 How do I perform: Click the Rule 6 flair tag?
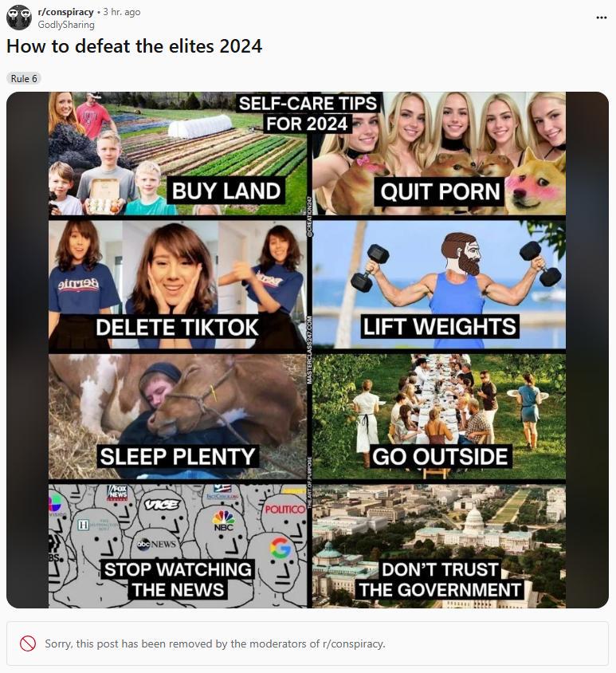pyautogui.click(x=24, y=79)
